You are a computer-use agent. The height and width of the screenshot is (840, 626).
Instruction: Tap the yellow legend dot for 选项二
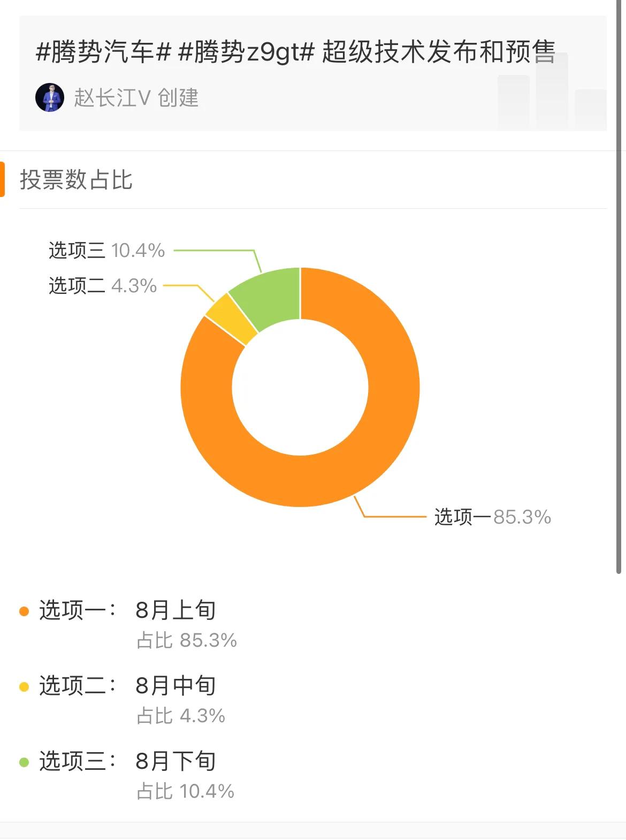[24, 686]
